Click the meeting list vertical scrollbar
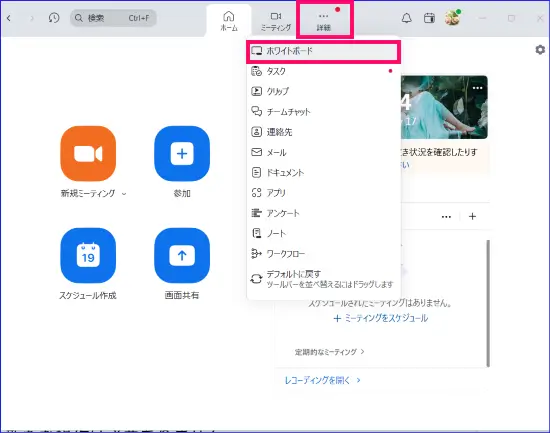The width and height of the screenshot is (550, 433). (488, 304)
